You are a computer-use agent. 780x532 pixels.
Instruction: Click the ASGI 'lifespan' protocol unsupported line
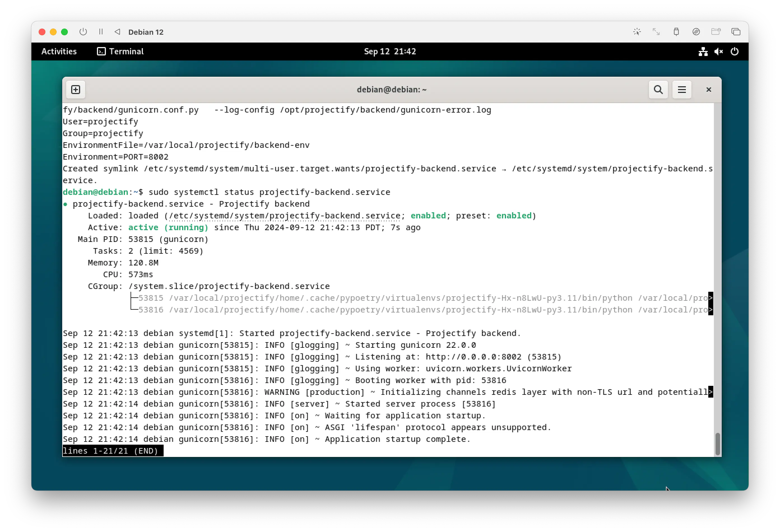[307, 427]
